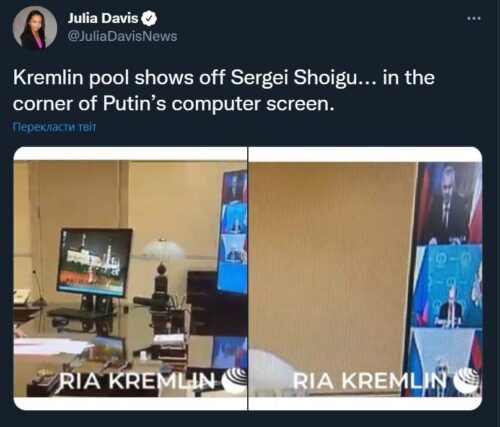Screen dimensions: 500x427
Task: Click RIA KREMLIN watermark text on right photo
Action: [370, 381]
